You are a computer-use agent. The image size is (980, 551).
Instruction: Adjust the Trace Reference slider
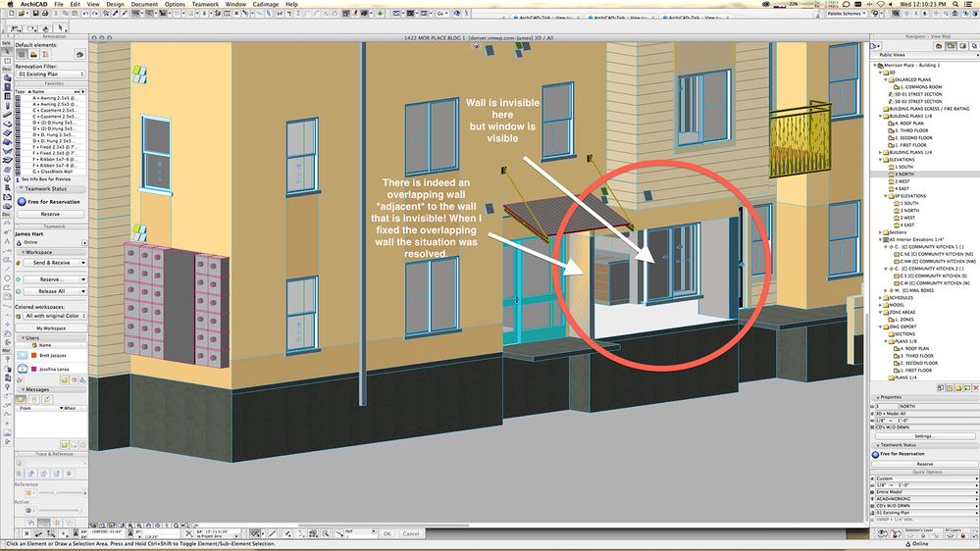point(55,493)
